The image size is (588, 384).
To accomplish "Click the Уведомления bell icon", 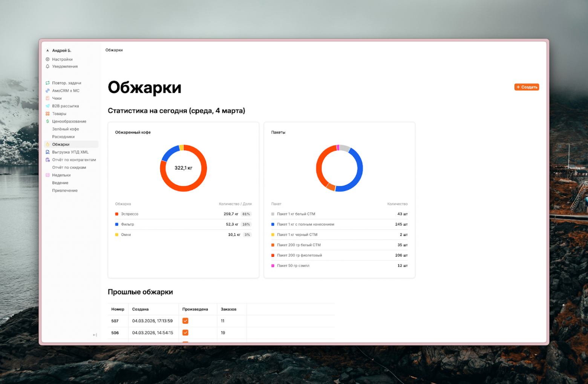I will click(47, 66).
